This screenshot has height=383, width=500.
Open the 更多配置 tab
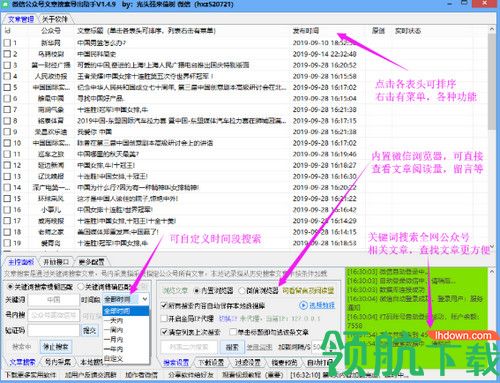91,262
